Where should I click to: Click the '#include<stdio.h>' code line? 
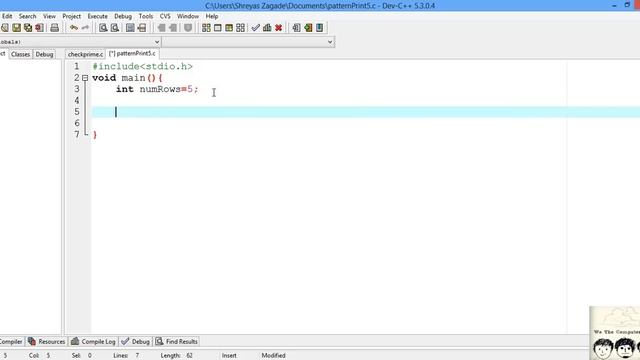142,67
